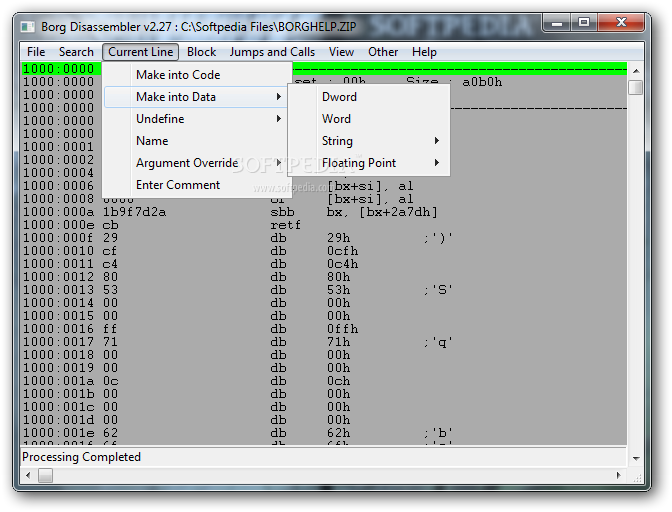The image size is (672, 512).
Task: Click the horizontal scrollbar right arrow
Action: coord(618,475)
